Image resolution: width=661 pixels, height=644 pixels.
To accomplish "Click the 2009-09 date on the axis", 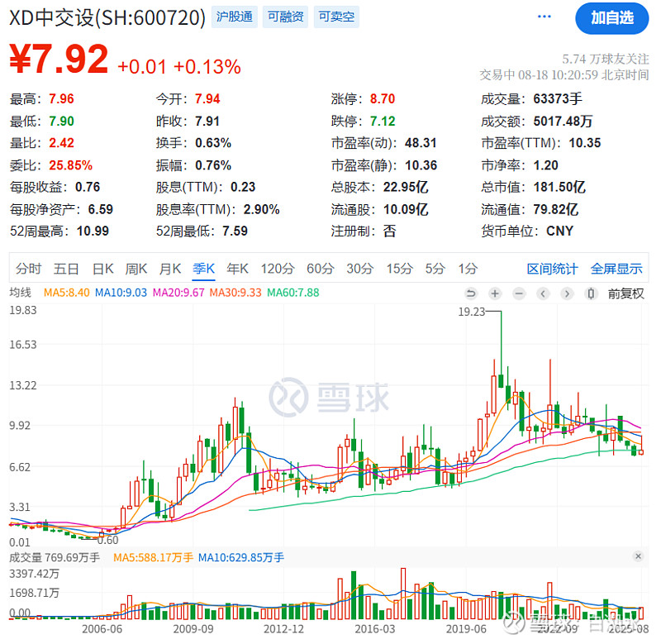I will point(193,629).
